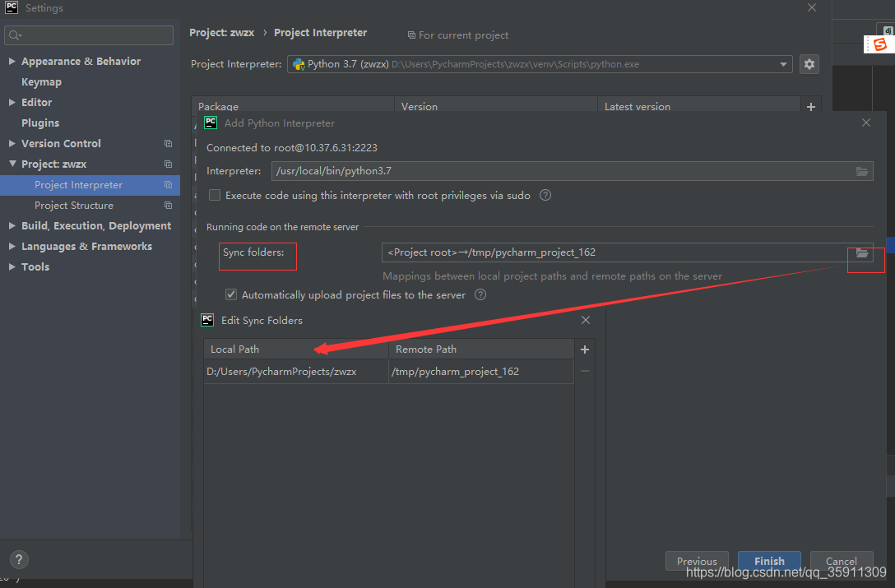
Task: Open the interpreter settings gear menu
Action: coord(809,64)
